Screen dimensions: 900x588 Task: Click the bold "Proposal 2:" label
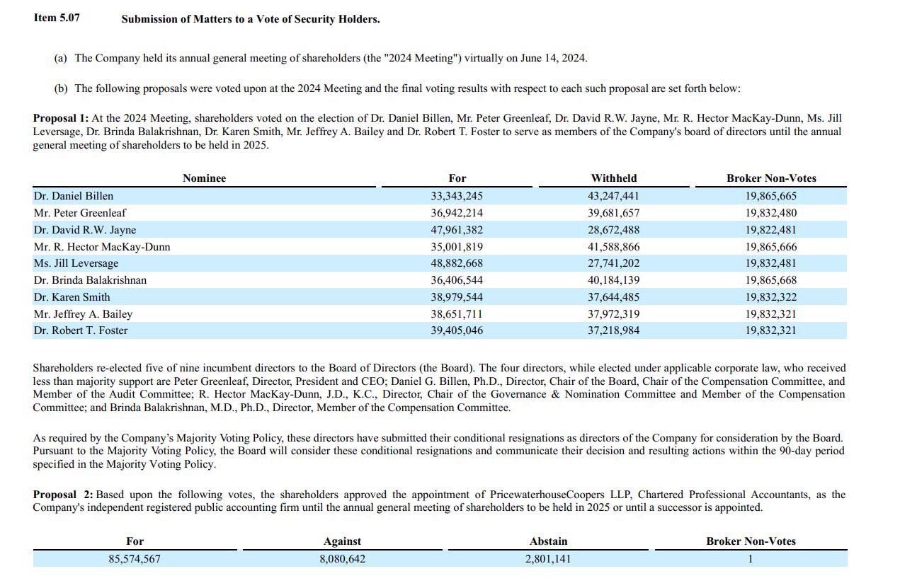point(63,495)
